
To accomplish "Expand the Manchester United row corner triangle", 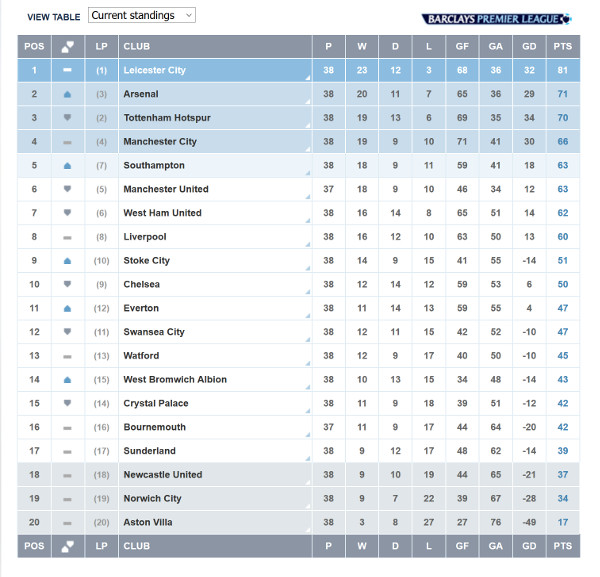I will 308,197.
